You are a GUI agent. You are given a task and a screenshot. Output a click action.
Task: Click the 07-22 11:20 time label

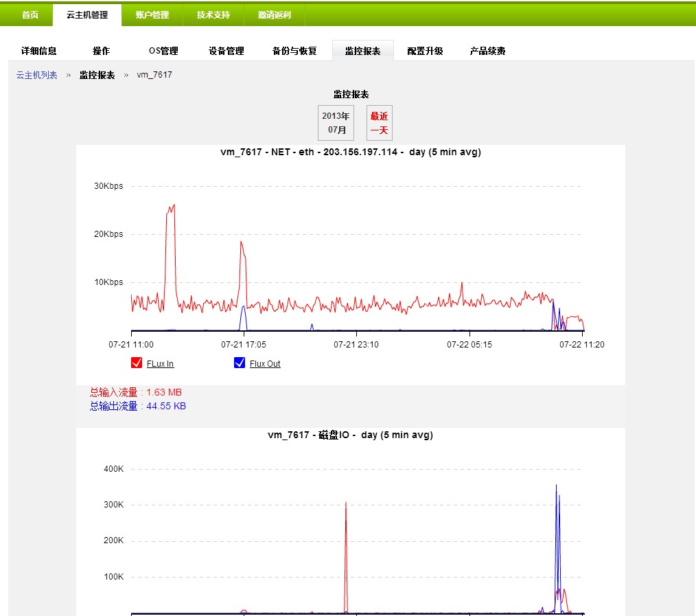pos(582,345)
